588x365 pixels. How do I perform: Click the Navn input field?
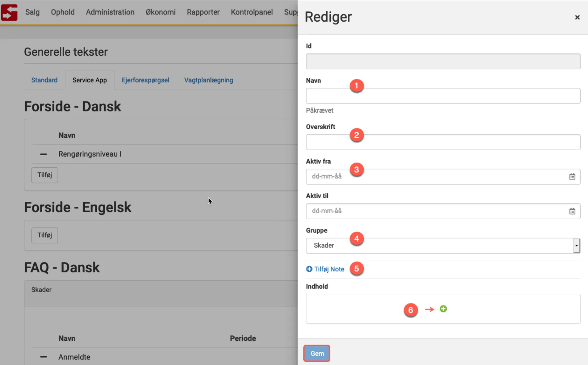click(x=443, y=96)
